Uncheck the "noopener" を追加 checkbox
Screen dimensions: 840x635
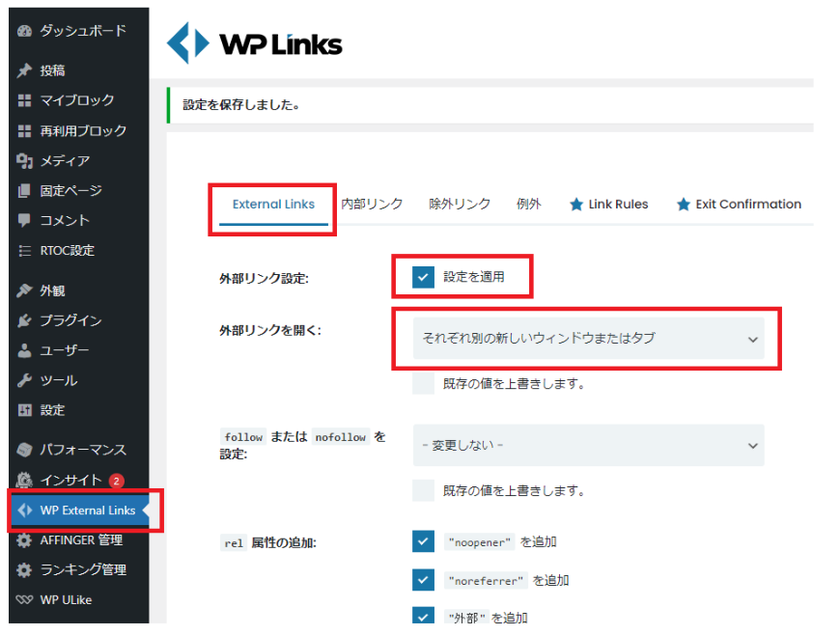pyautogui.click(x=423, y=541)
